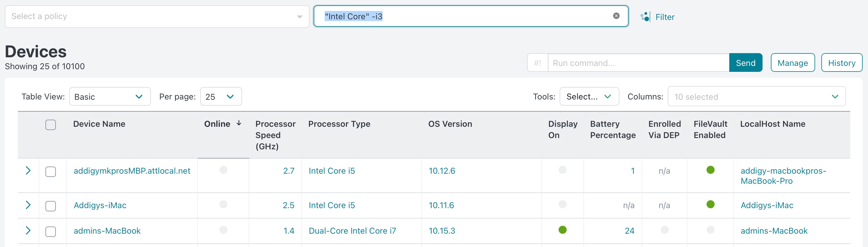
Task: Click green Display On dot for admins-MacBook
Action: click(x=562, y=230)
